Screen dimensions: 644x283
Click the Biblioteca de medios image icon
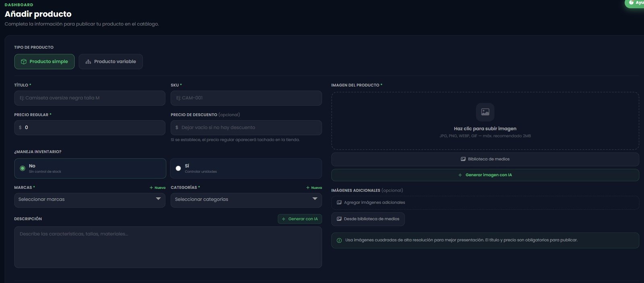tap(463, 159)
